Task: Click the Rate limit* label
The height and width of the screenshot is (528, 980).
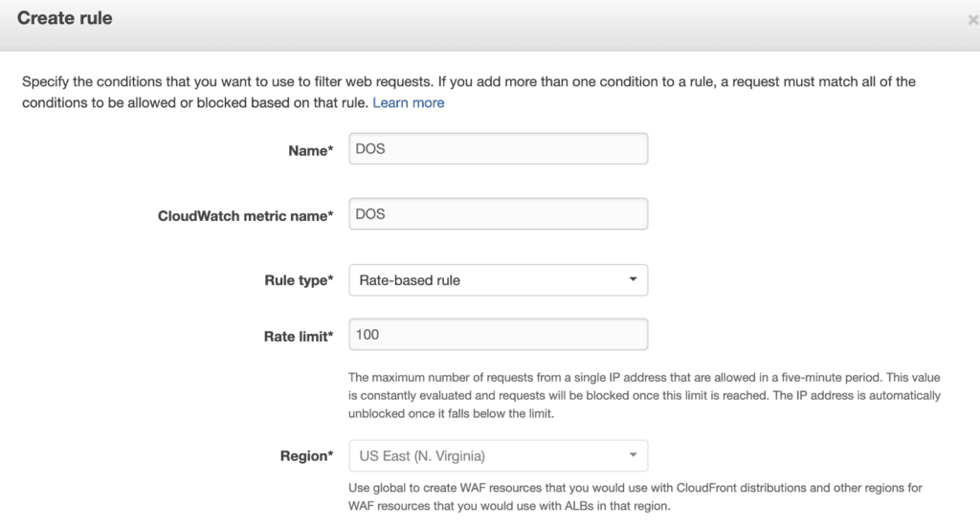Action: (299, 336)
